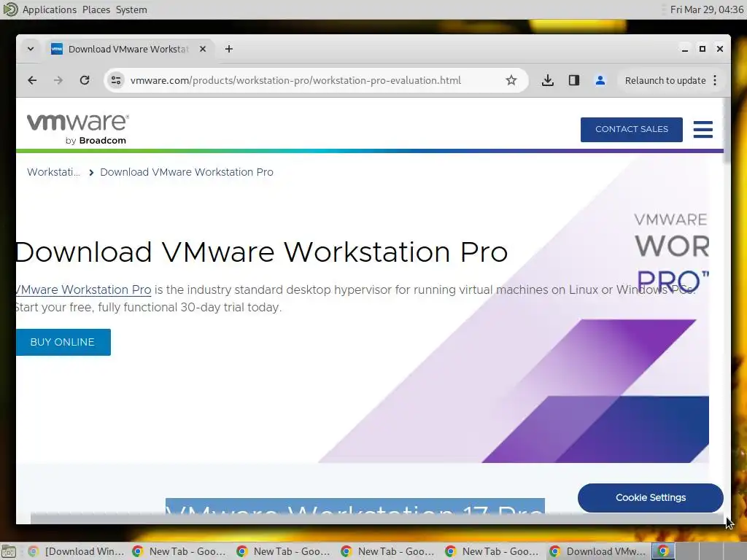Click the Download VMware Workstation Pro heading

pos(262,252)
